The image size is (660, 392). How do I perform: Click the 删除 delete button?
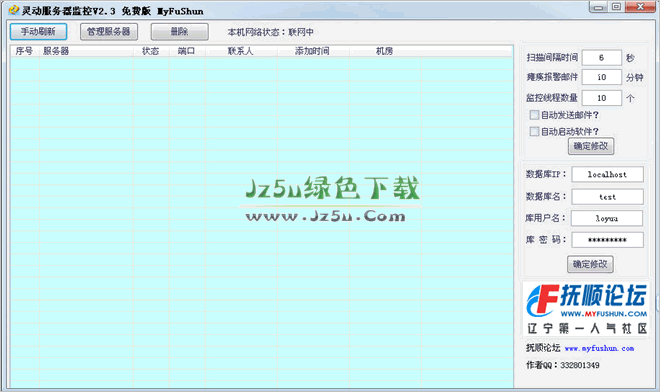(179, 32)
